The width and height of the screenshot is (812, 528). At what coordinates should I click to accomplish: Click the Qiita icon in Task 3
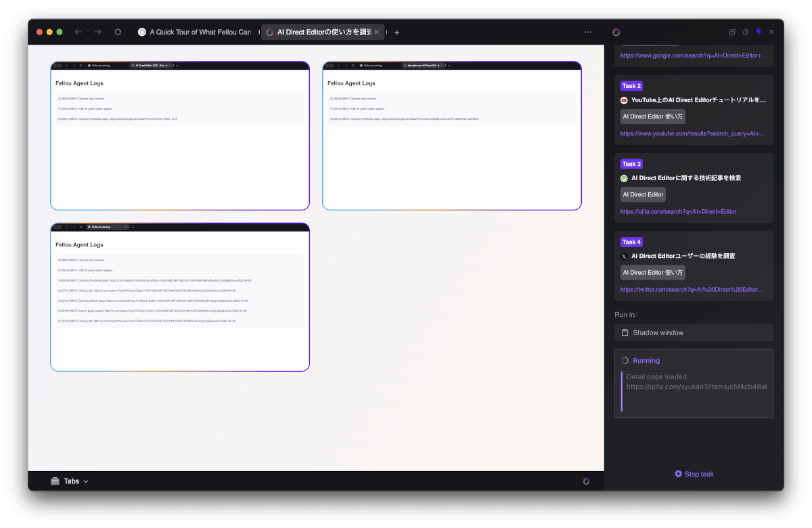point(625,178)
